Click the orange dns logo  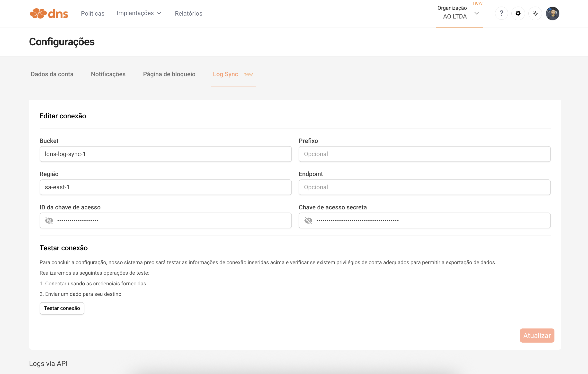tap(49, 13)
